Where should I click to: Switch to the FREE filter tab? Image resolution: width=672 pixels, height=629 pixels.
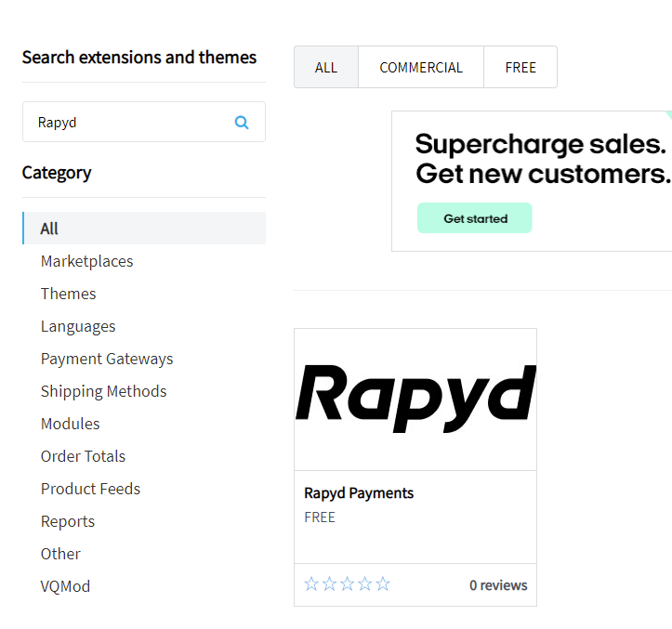tap(520, 67)
